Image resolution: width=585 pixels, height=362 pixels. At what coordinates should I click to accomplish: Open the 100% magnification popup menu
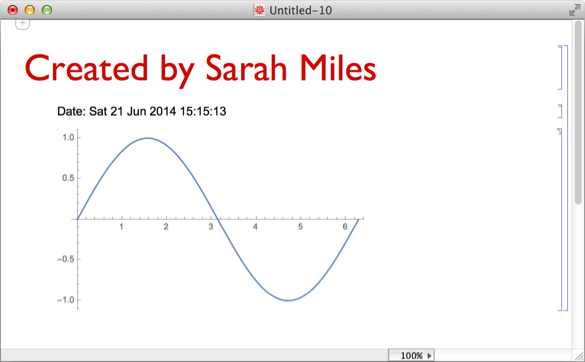[x=411, y=355]
